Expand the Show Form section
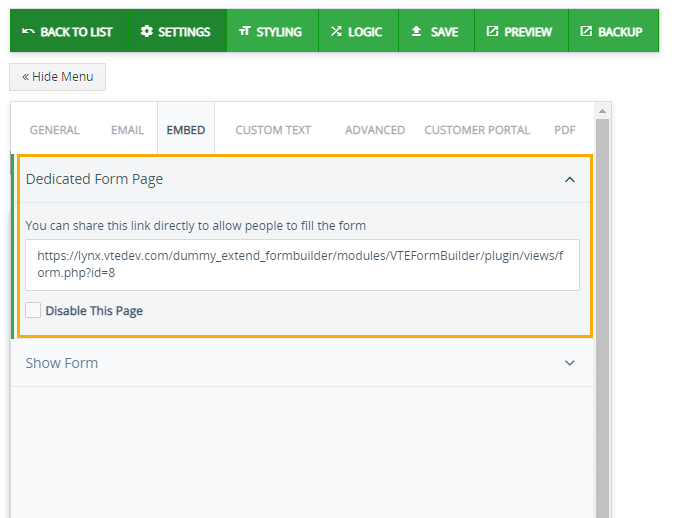 click(570, 363)
